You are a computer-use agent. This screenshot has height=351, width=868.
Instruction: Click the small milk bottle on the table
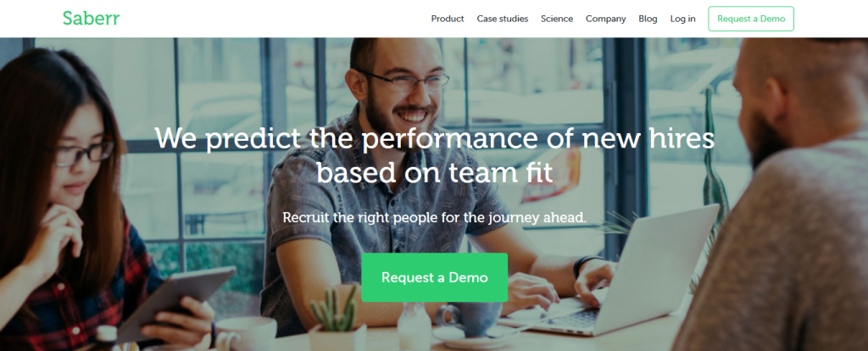[414, 326]
